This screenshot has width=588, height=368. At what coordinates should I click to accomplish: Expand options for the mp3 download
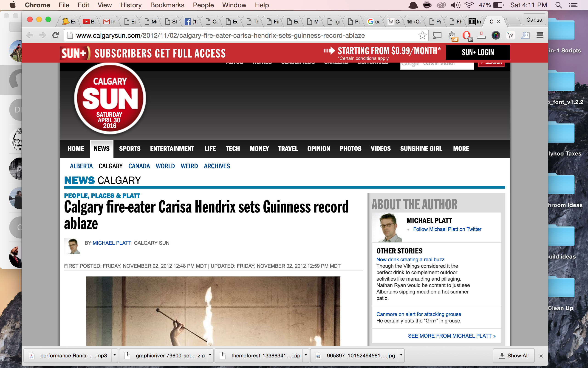point(114,355)
